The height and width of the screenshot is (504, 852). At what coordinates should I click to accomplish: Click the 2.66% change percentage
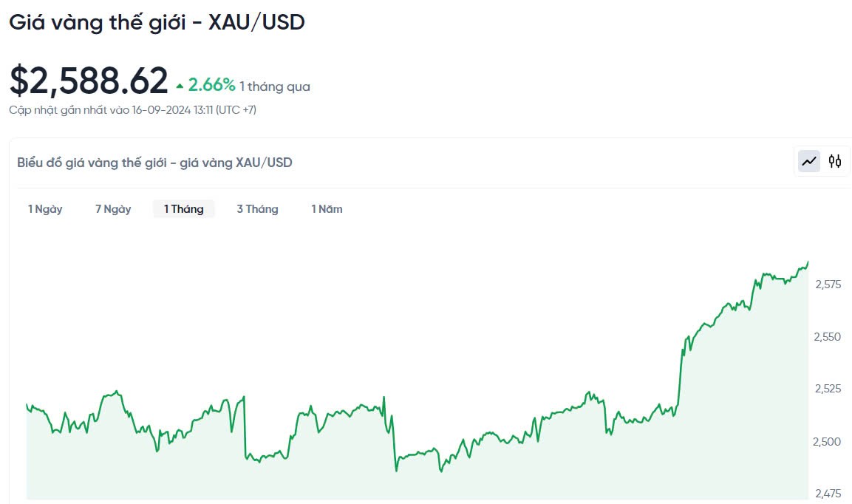click(x=211, y=86)
